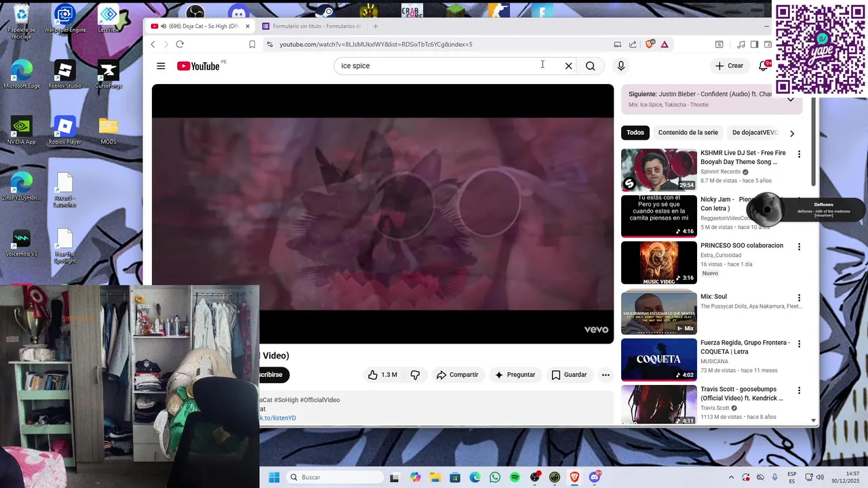The image size is (868, 488).
Task: Open the COQUETA video thumbnail
Action: [x=658, y=359]
